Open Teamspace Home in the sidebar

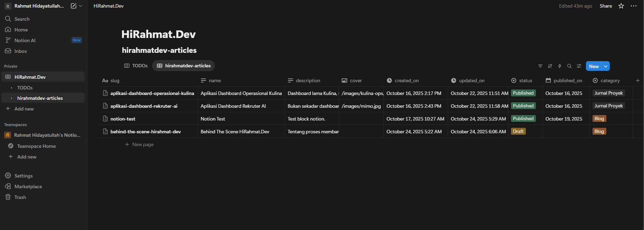click(36, 146)
